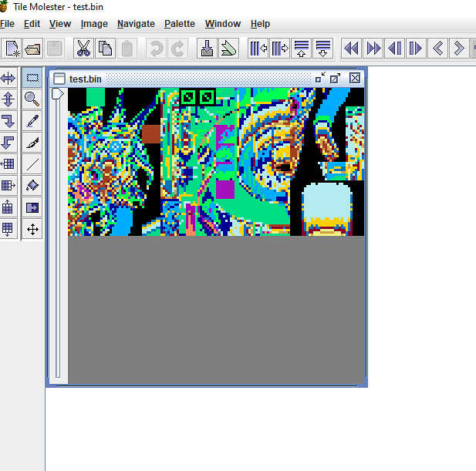
Task: Click the horizontal Mirror flip icon
Action: pyautogui.click(x=8, y=78)
